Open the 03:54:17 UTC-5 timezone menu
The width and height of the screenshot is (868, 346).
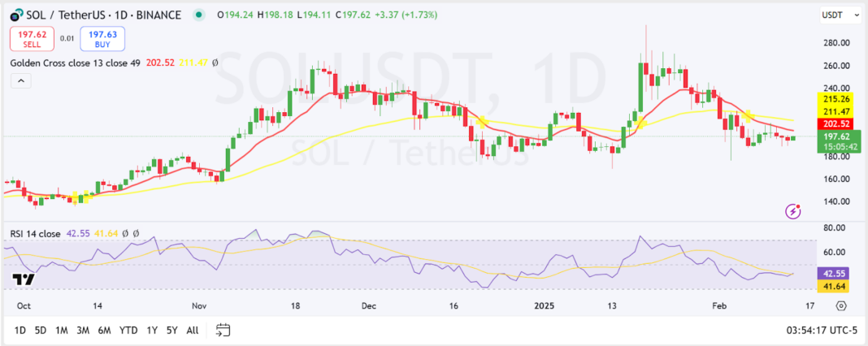pos(822,331)
